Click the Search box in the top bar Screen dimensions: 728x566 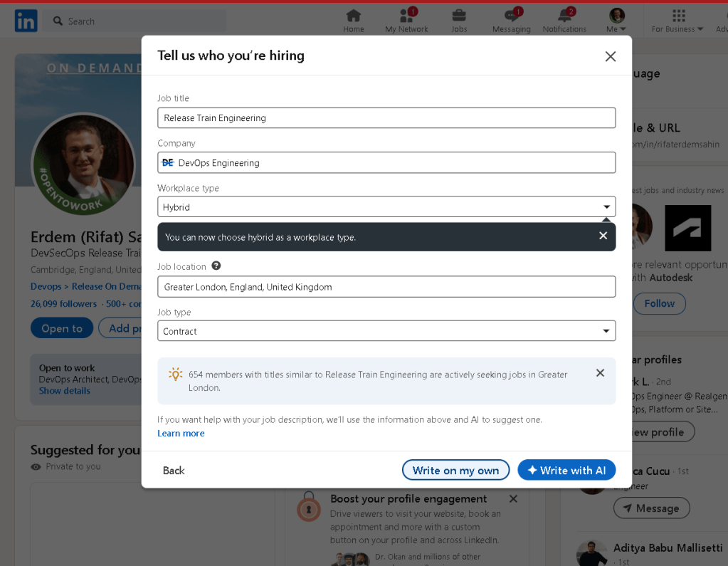(x=134, y=21)
